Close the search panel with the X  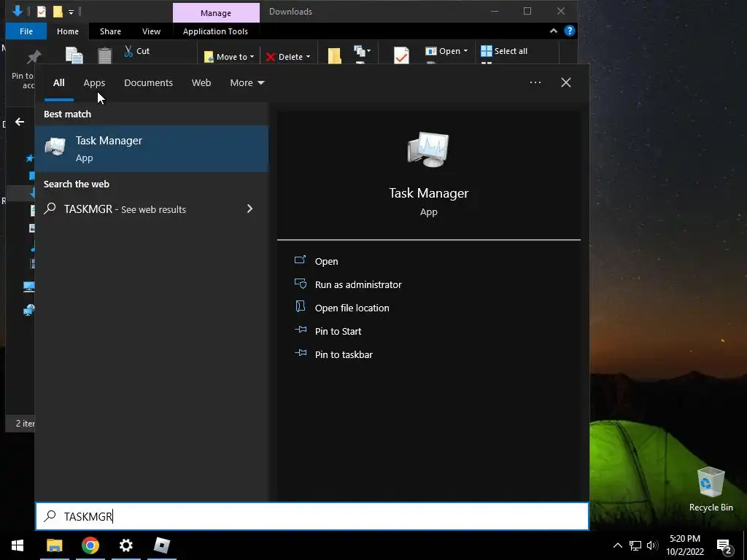(x=565, y=82)
